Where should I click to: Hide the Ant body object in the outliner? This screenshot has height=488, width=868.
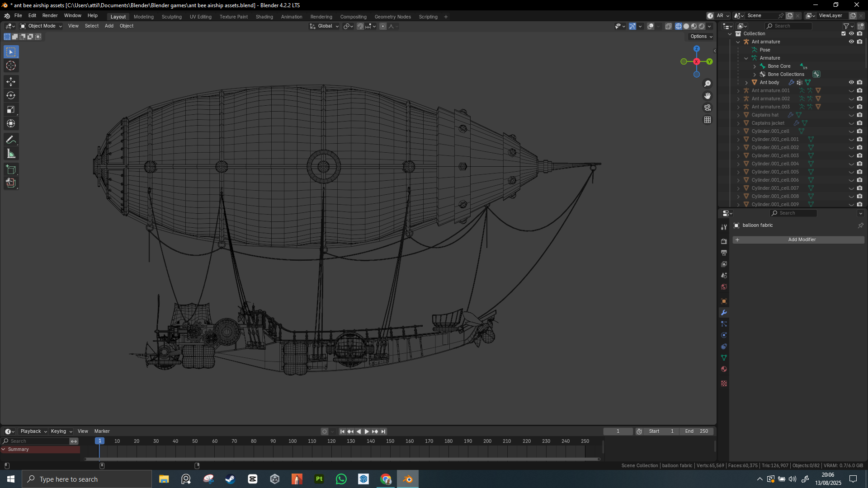click(x=851, y=82)
